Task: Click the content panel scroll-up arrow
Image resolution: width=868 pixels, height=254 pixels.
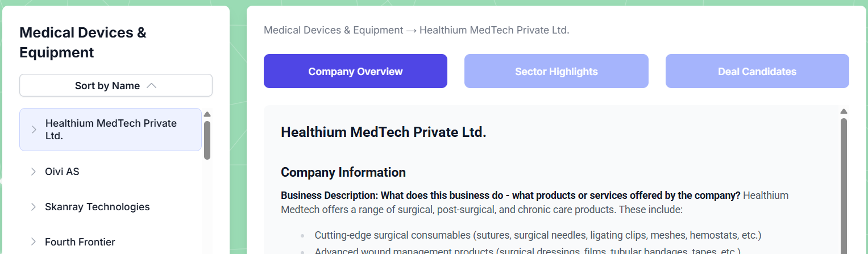Action: (x=844, y=111)
